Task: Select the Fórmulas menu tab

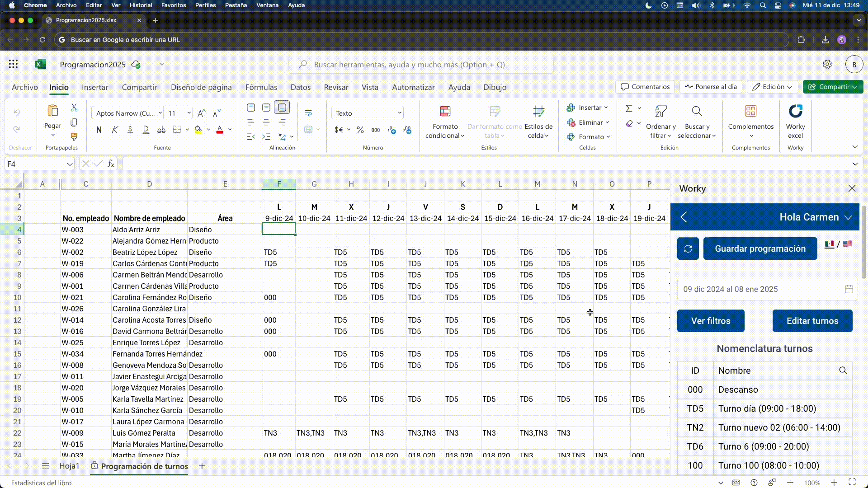Action: (x=261, y=87)
